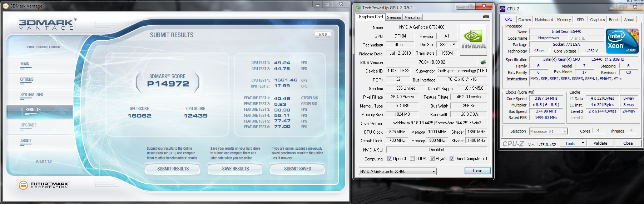Toggle the CUDA checkbox in GPU-Z
Screen dimensions: 644x204
(412, 159)
